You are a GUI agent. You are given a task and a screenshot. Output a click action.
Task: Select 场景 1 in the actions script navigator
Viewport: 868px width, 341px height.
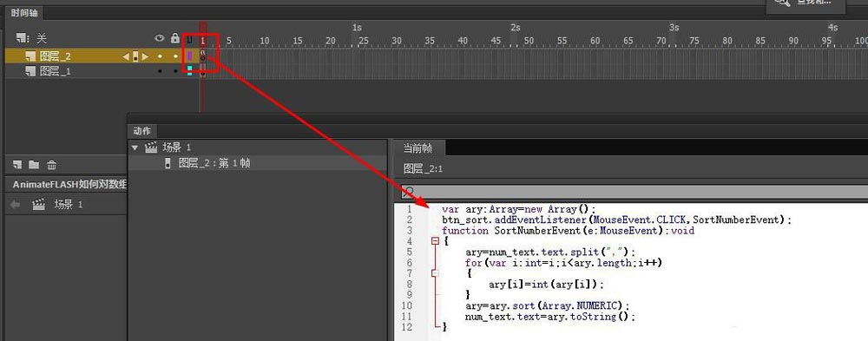tap(176, 148)
